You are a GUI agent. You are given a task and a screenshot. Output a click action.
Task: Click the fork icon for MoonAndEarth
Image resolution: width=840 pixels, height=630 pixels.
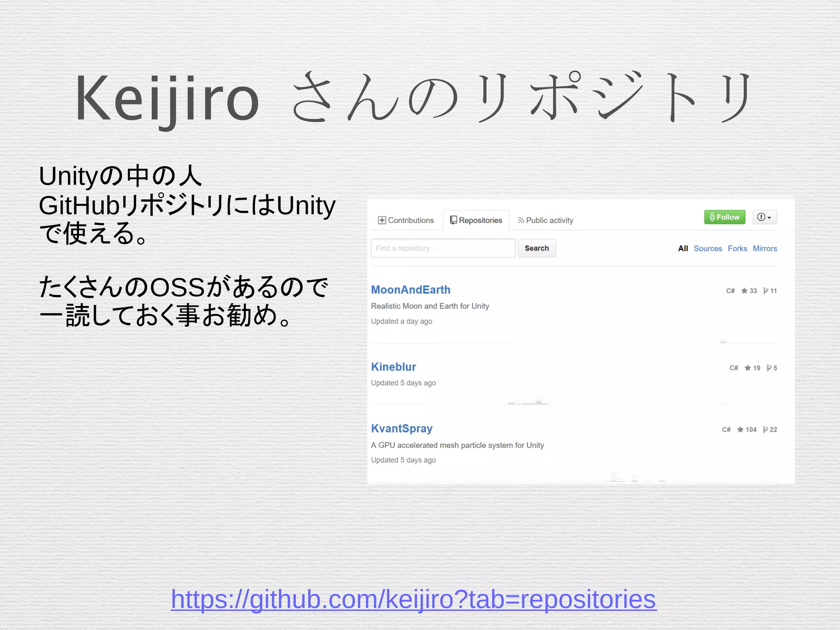pyautogui.click(x=765, y=291)
